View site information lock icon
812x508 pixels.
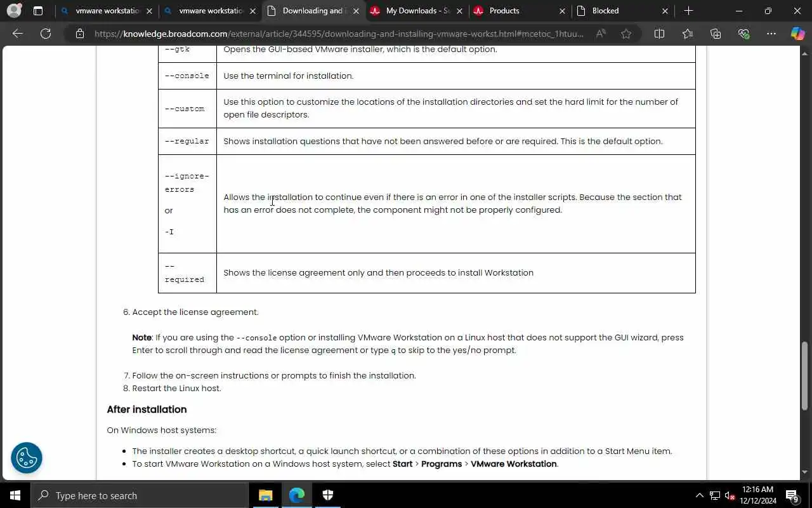coord(80,34)
